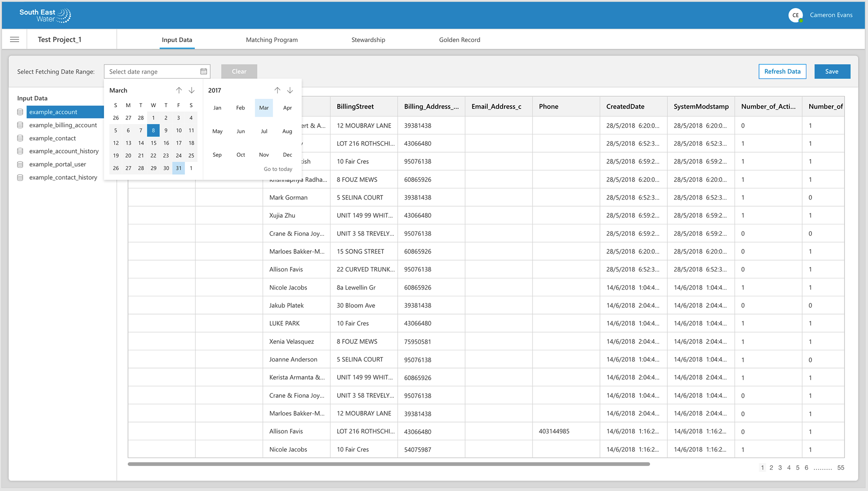Click the next year arrow beside 2017
The image size is (868, 491).
tap(290, 90)
